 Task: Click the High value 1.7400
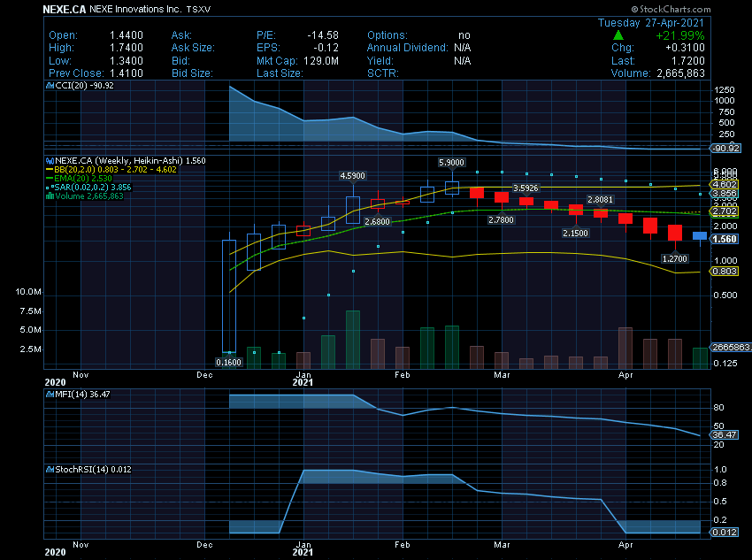(127, 48)
